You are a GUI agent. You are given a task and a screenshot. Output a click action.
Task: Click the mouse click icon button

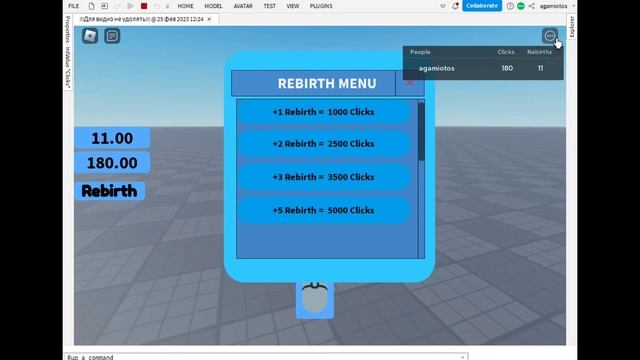[x=315, y=299]
